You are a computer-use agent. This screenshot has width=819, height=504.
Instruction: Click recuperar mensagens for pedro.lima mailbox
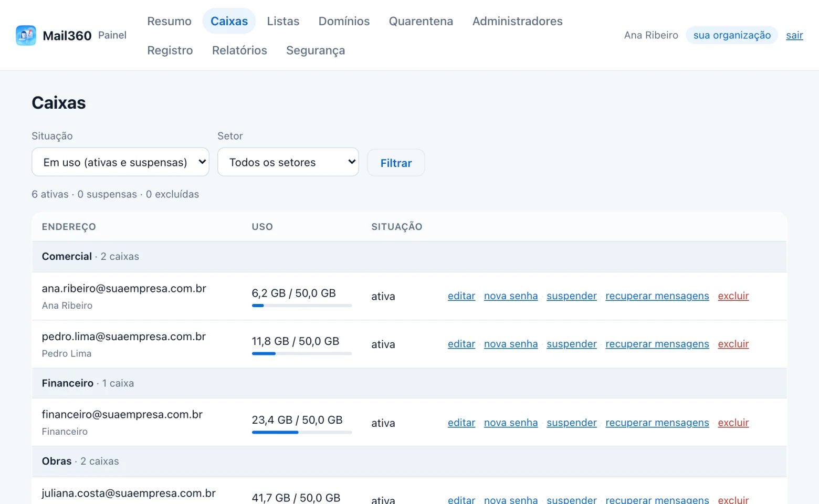pyautogui.click(x=657, y=344)
